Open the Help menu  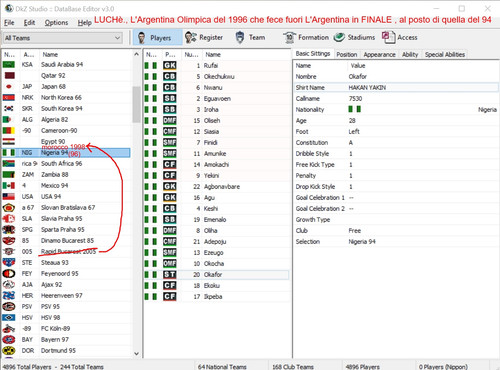tap(85, 23)
